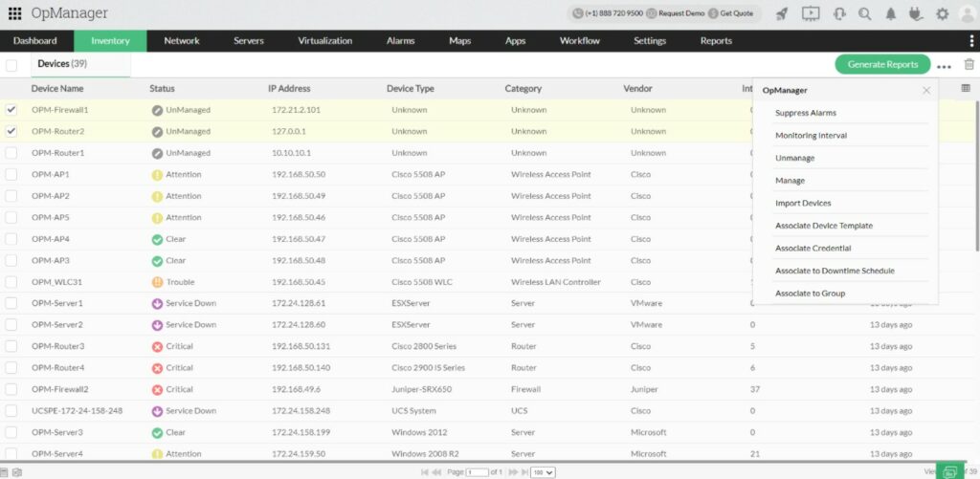Select Suppress Alarms from the popup menu
The image size is (980, 479).
click(x=806, y=113)
